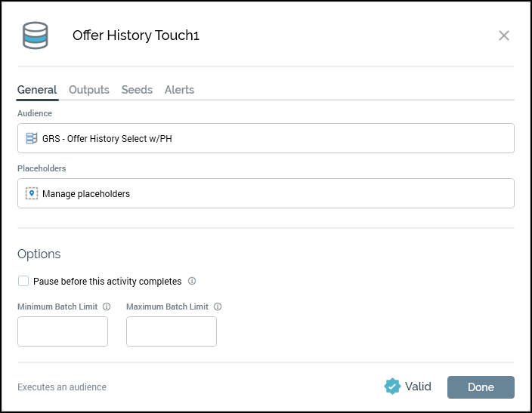Click the blue Valid checkmark badge

coord(392,387)
